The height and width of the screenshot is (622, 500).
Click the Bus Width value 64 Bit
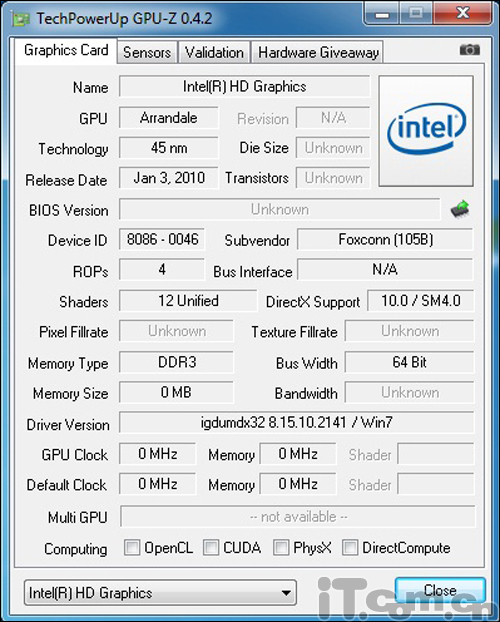pyautogui.click(x=409, y=362)
